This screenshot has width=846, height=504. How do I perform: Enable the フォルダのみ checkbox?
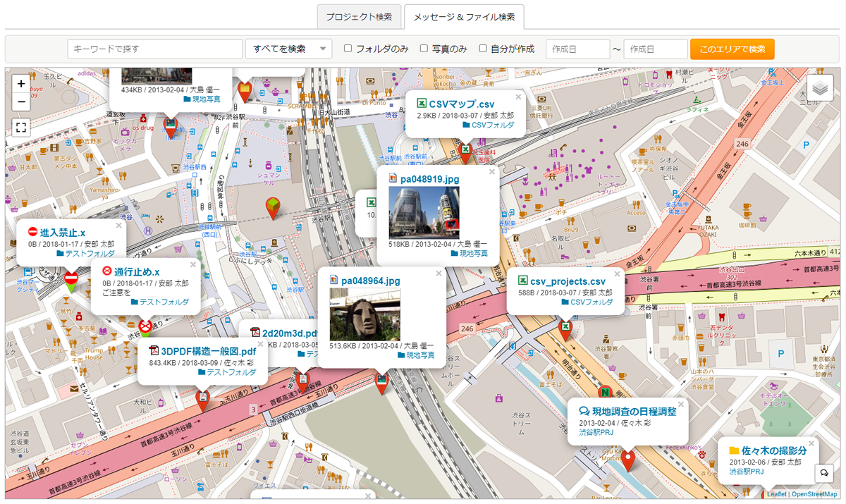(x=348, y=49)
